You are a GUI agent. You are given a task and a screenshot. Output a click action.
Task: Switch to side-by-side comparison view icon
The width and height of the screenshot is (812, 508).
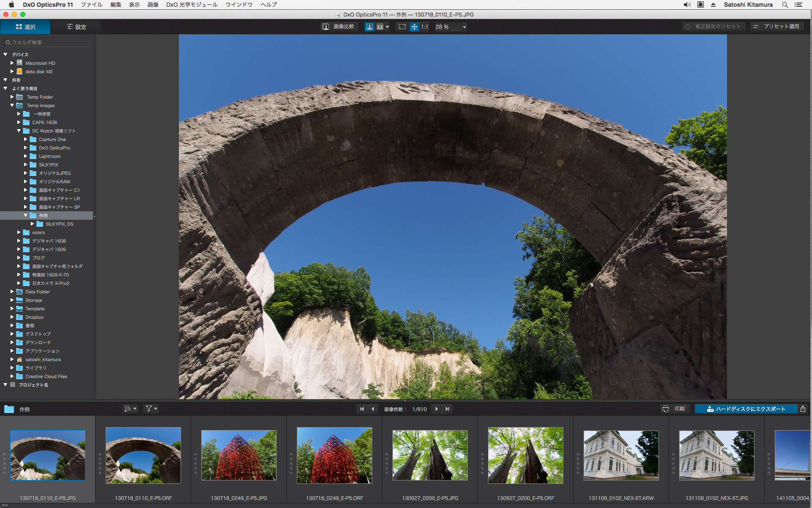[x=380, y=27]
